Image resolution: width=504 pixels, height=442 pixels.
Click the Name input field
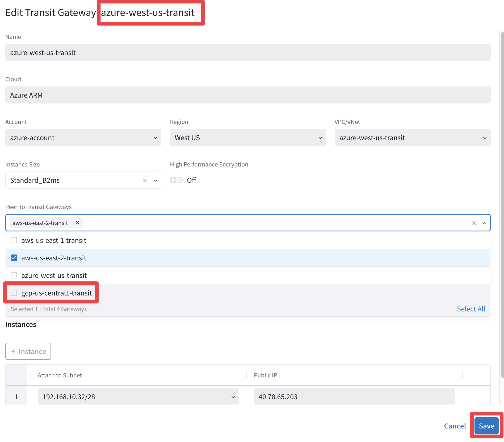pyautogui.click(x=248, y=52)
